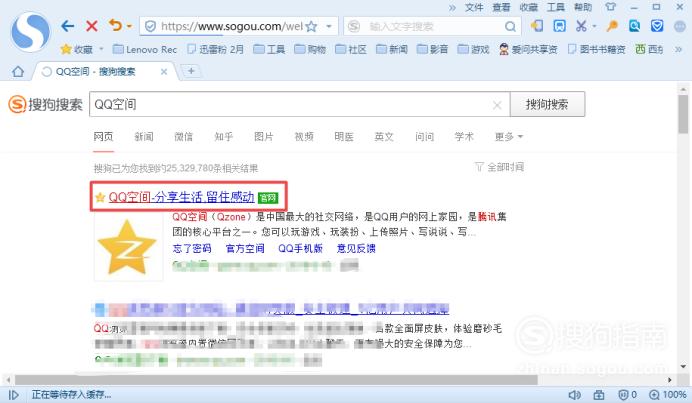Image resolution: width=692 pixels, height=403 pixels.
Task: Open the 收藏 menu in menu bar
Action: point(528,7)
